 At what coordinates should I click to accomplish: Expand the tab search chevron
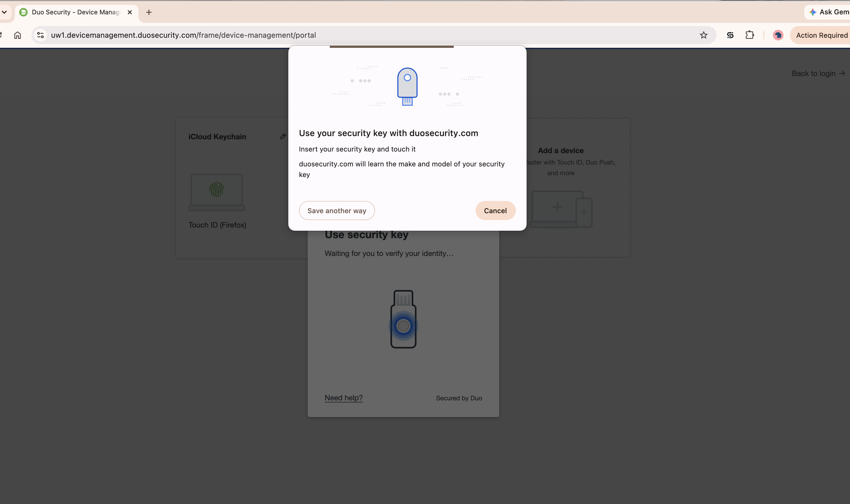point(5,12)
